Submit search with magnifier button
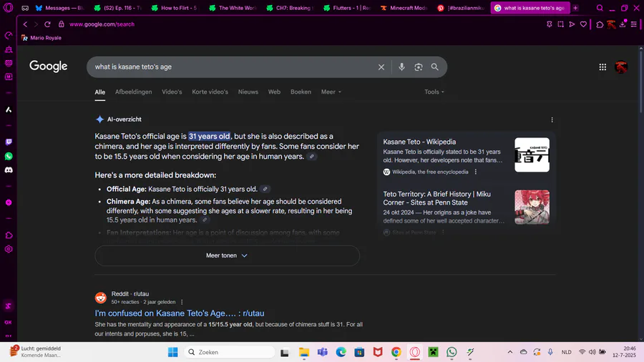This screenshot has width=644, height=362. coord(434,67)
